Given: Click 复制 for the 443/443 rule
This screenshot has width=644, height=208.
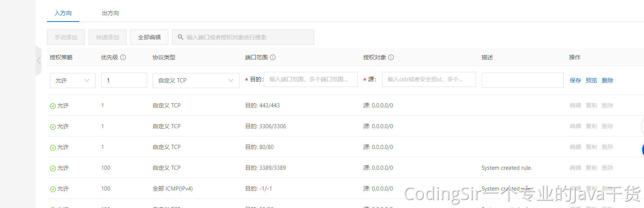Looking at the screenshot, I should click(591, 106).
